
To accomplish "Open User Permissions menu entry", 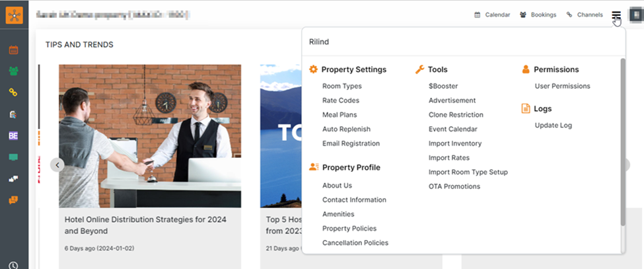I will (562, 86).
